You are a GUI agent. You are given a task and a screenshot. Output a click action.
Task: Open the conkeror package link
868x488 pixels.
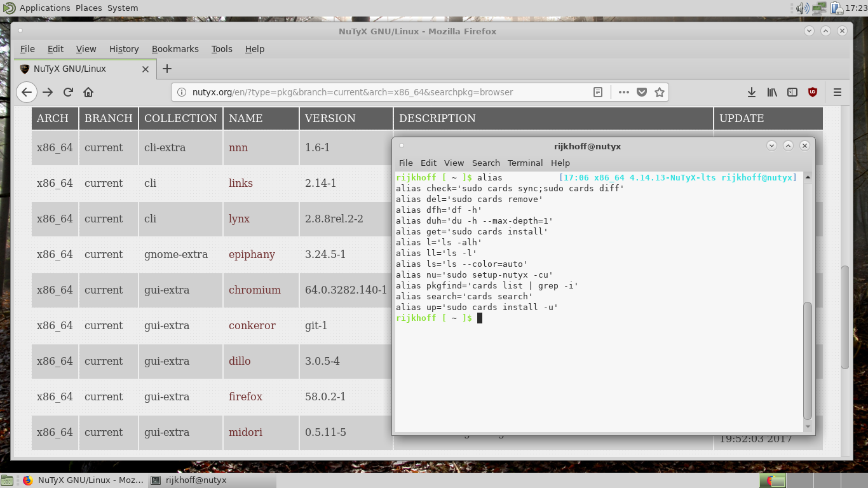pyautogui.click(x=252, y=325)
